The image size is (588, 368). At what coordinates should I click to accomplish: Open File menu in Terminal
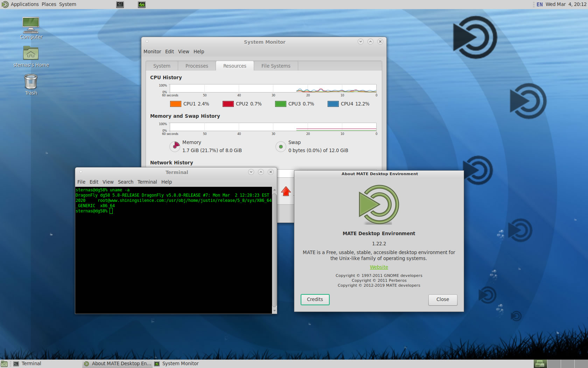click(81, 182)
